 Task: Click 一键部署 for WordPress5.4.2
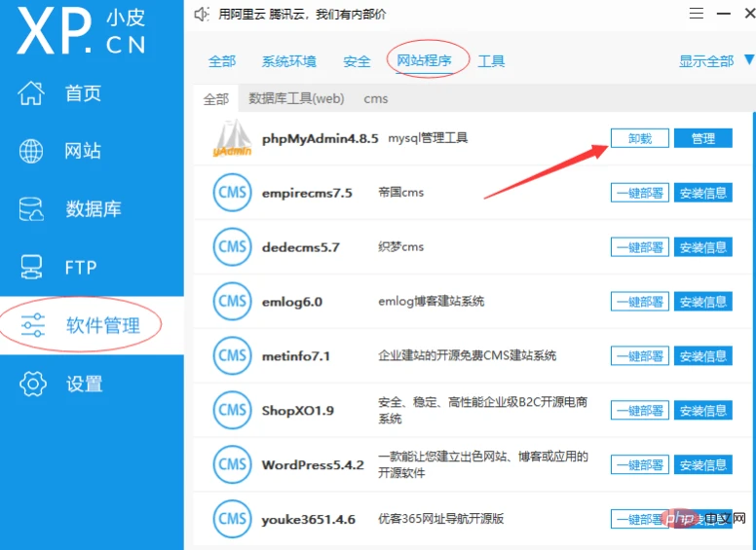pos(640,464)
